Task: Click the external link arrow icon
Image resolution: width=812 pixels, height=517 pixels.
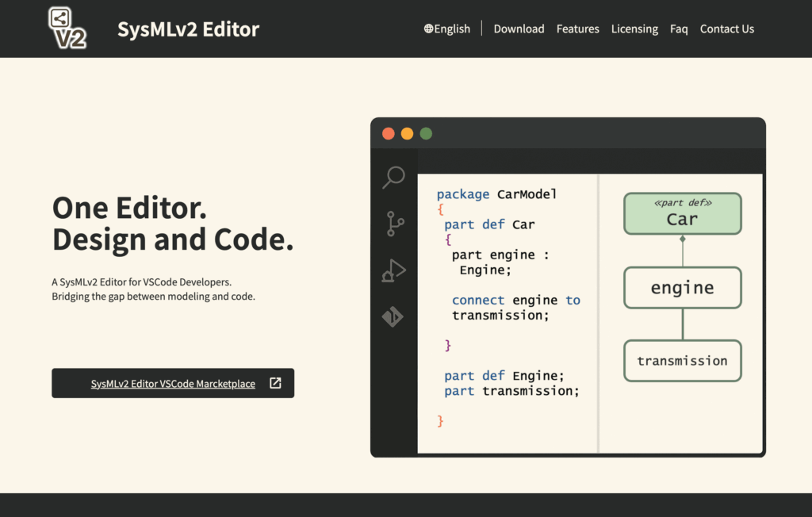Action: coord(275,383)
